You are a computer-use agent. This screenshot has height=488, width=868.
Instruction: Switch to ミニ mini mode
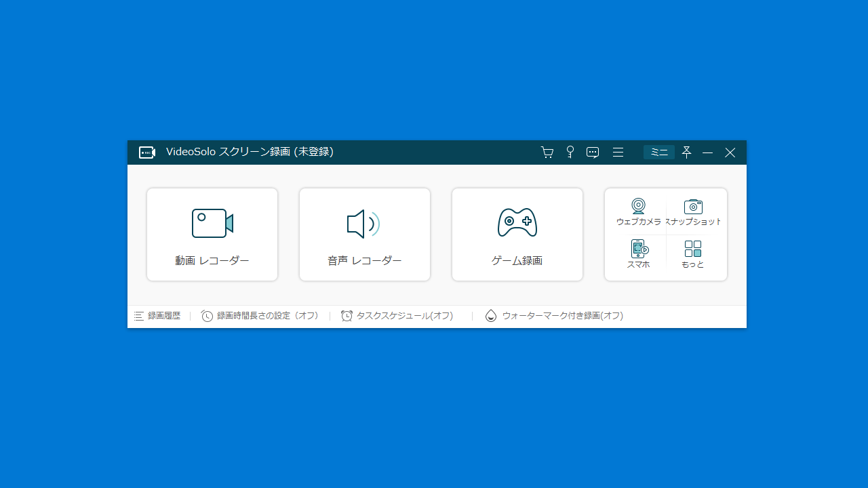(x=659, y=152)
